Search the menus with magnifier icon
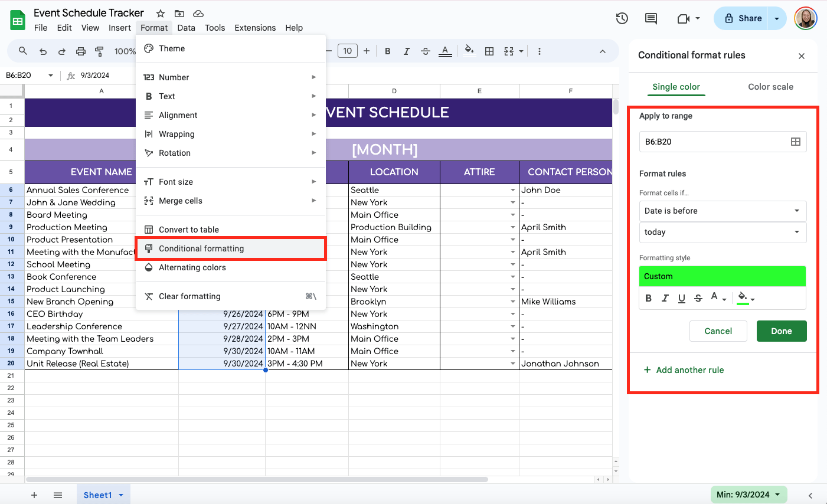The image size is (827, 504). [23, 51]
